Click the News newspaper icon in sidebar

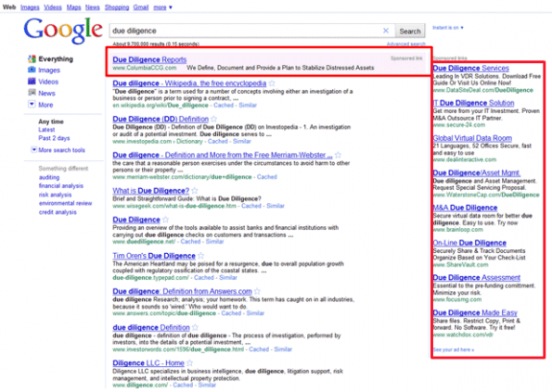tap(32, 93)
